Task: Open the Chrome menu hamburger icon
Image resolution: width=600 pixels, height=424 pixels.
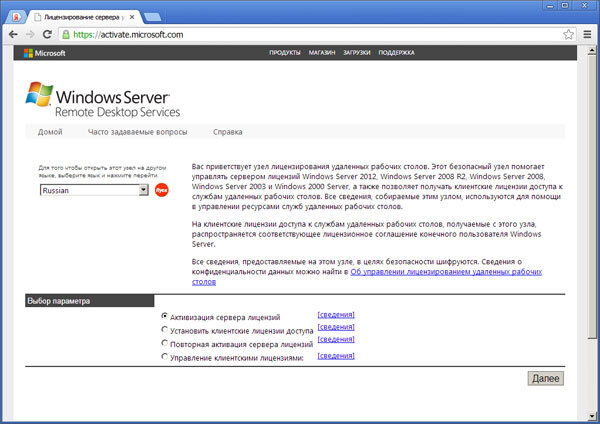Action: pyautogui.click(x=587, y=34)
